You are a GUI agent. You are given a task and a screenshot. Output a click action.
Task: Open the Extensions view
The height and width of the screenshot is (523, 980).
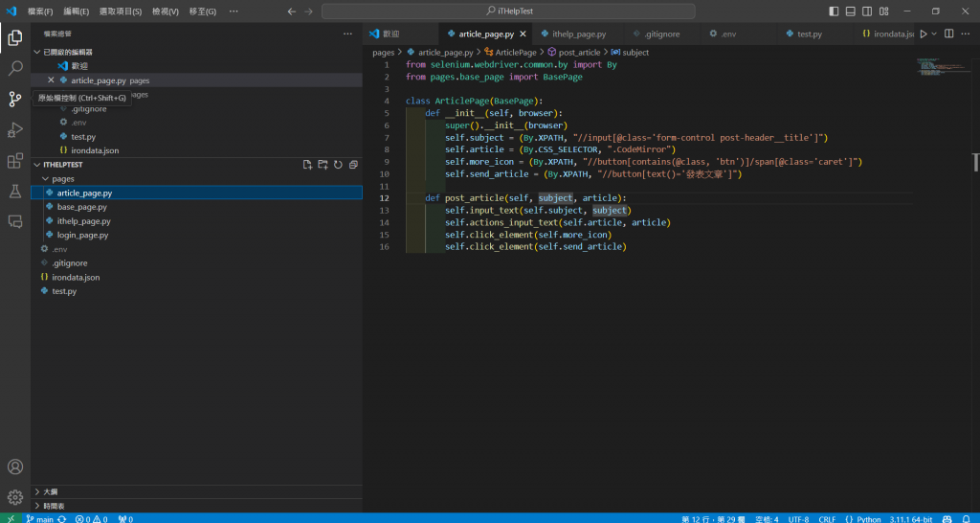[x=15, y=160]
